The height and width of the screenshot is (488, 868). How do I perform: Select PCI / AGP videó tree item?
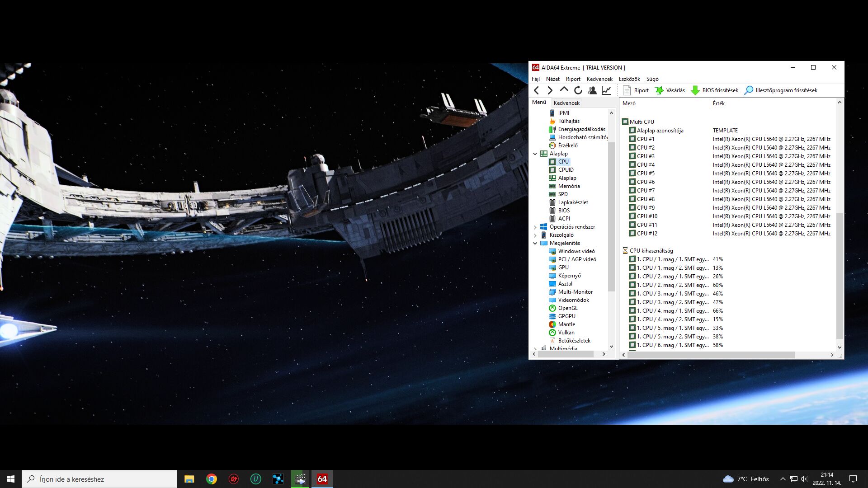(572, 259)
